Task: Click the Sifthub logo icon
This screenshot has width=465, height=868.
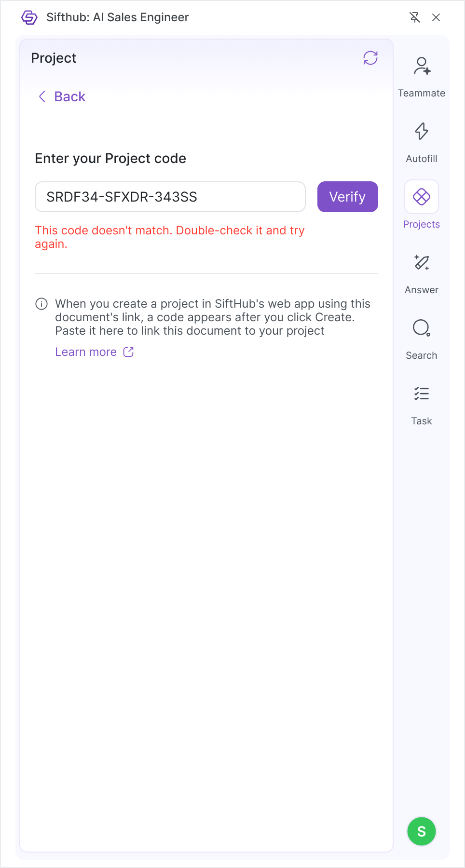Action: [x=29, y=17]
